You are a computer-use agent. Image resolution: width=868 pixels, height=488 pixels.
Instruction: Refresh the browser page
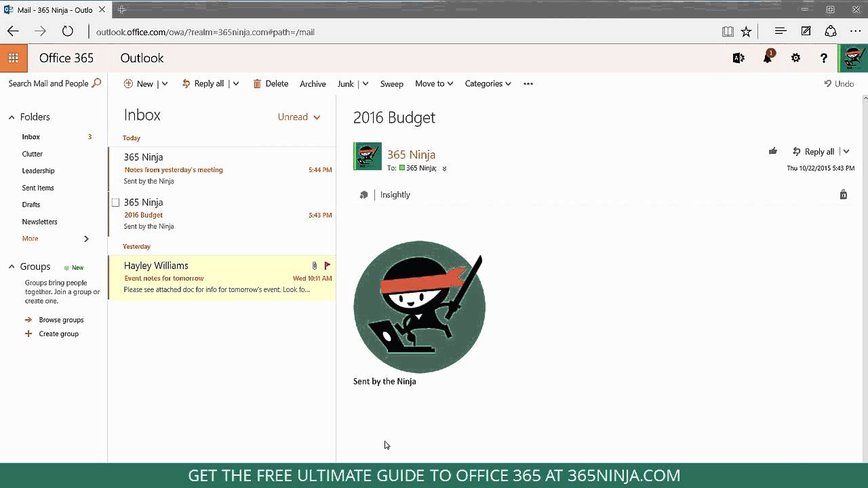[x=67, y=31]
